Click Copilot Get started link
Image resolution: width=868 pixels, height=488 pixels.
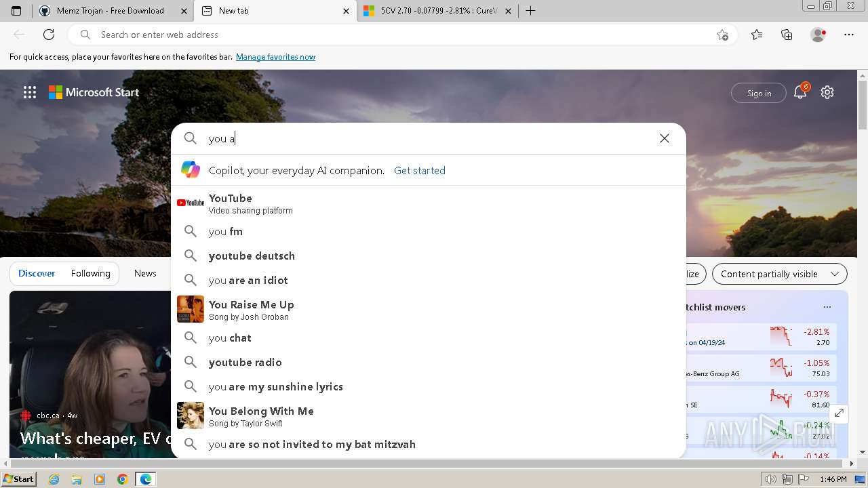[420, 170]
